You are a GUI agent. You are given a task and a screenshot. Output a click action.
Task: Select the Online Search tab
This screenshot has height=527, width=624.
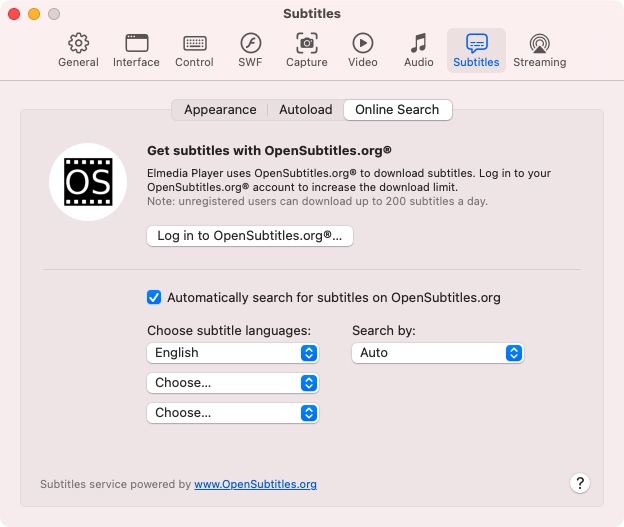398,110
